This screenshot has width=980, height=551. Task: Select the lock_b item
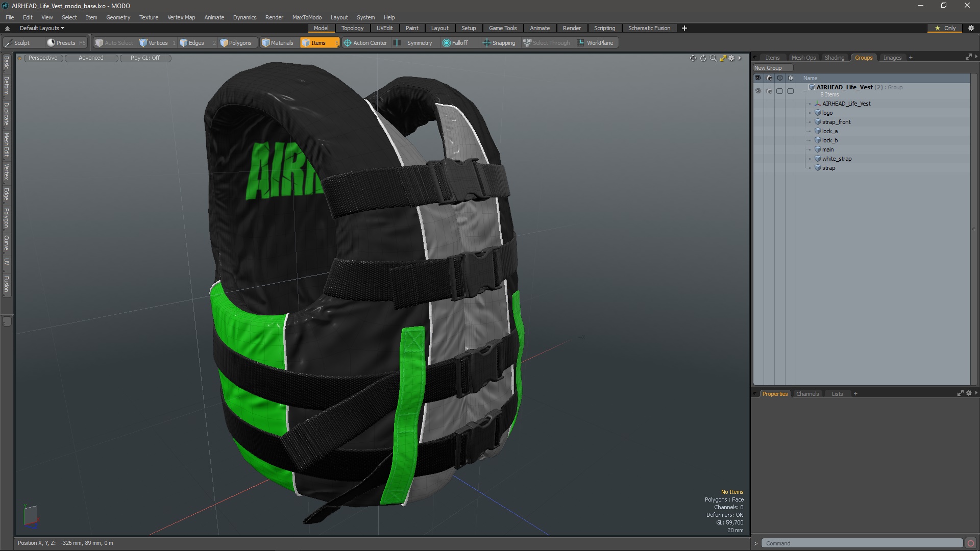[829, 140]
